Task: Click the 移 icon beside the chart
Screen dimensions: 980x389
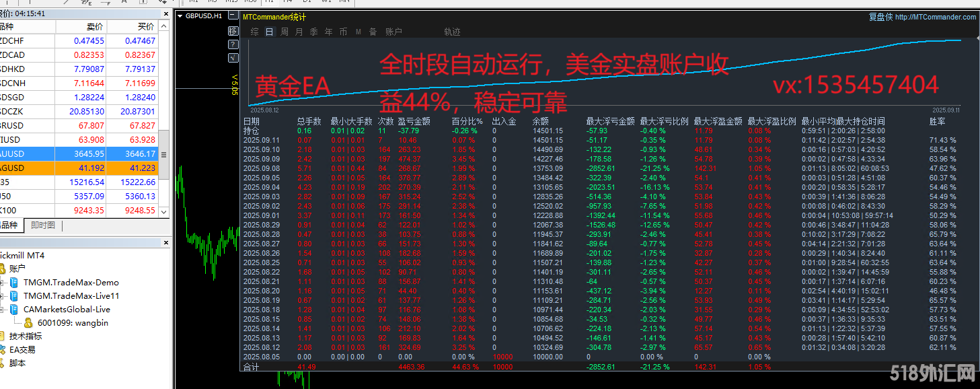Action: point(233,30)
